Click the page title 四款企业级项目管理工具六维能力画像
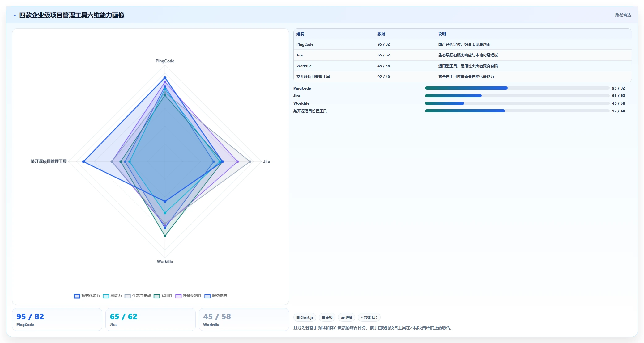The image size is (644, 343). tap(72, 15)
